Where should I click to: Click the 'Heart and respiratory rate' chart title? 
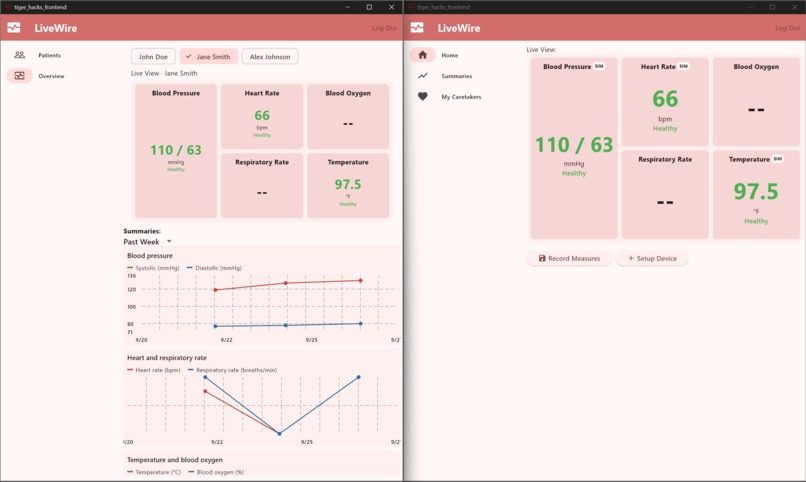click(167, 358)
